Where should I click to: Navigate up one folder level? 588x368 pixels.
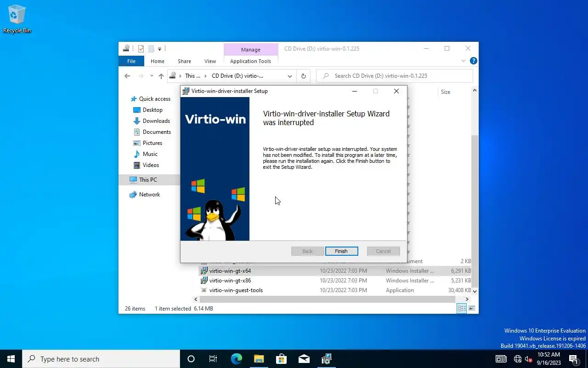click(x=161, y=76)
